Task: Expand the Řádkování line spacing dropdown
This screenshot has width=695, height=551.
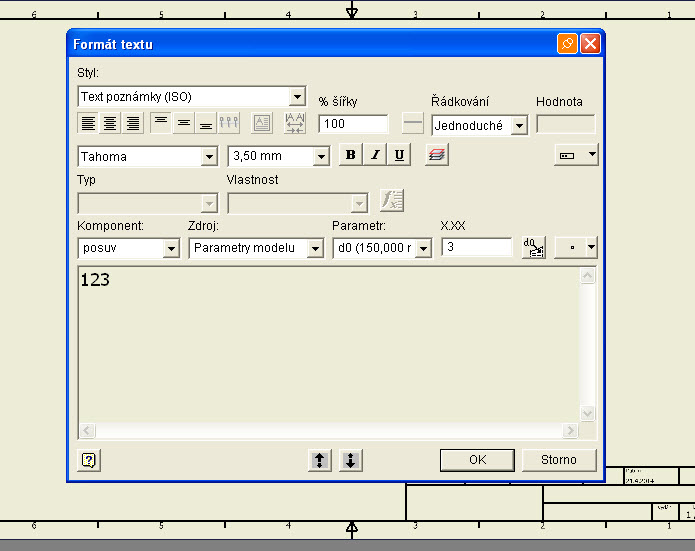Action: coord(519,126)
